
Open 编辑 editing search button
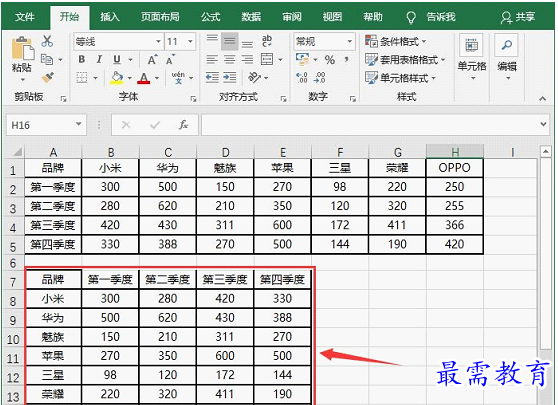click(507, 57)
